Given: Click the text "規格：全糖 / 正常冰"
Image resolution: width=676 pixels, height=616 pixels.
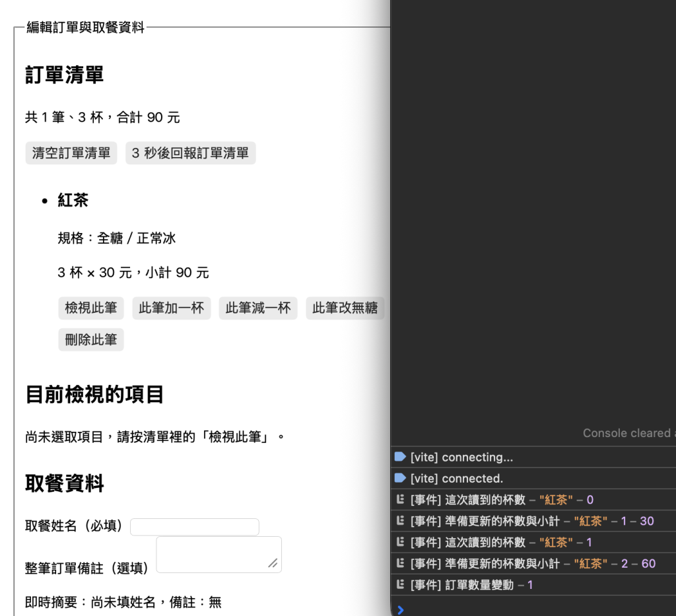Looking at the screenshot, I should (117, 238).
